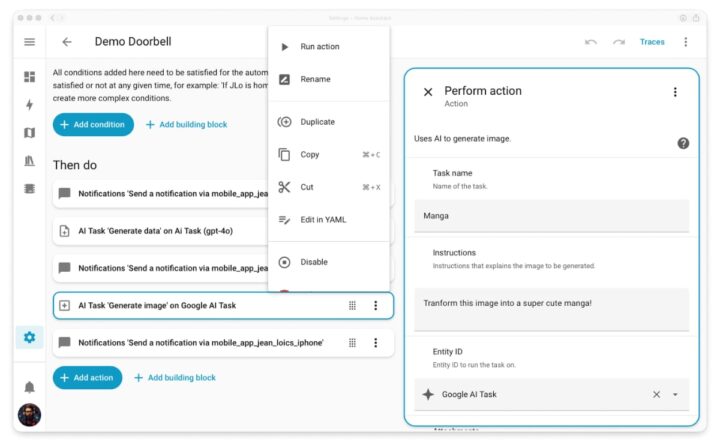Open the map sidebar icon
Viewport: 720px width, 448px height.
29,133
